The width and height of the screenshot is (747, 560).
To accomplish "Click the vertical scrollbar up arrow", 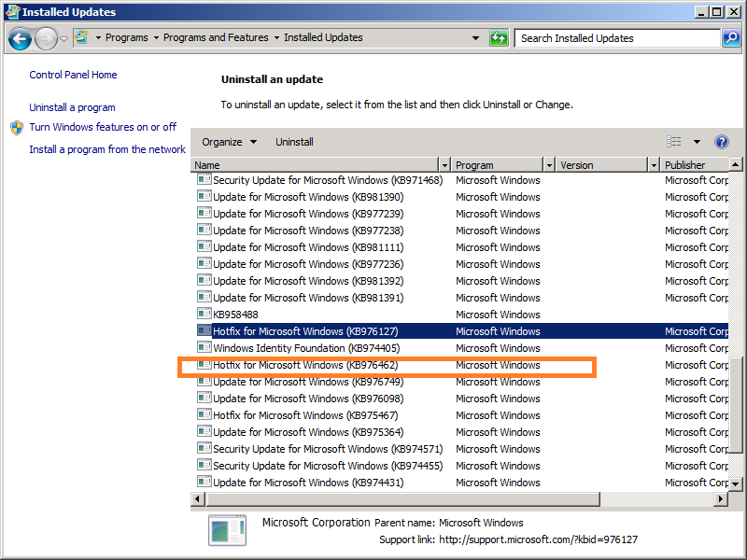I will tap(736, 165).
